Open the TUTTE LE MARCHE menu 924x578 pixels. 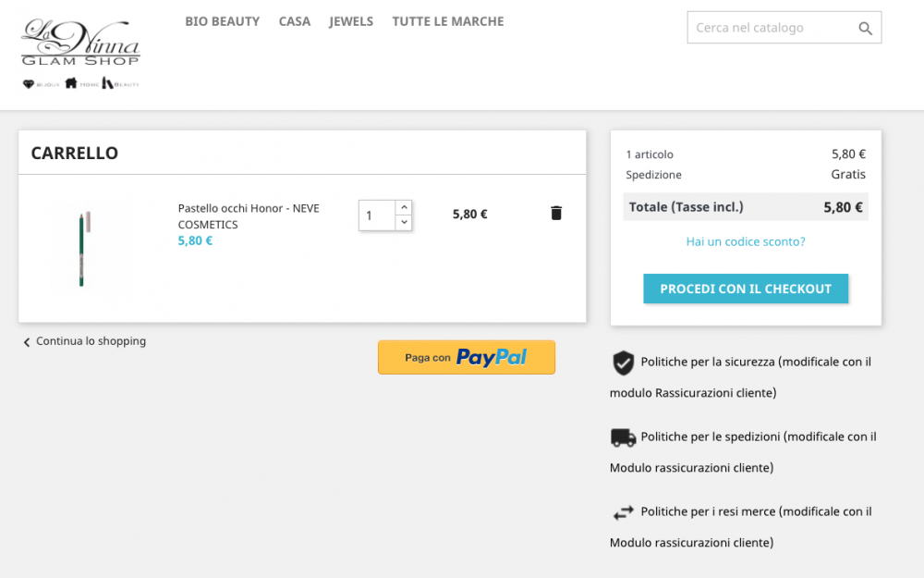coord(448,21)
